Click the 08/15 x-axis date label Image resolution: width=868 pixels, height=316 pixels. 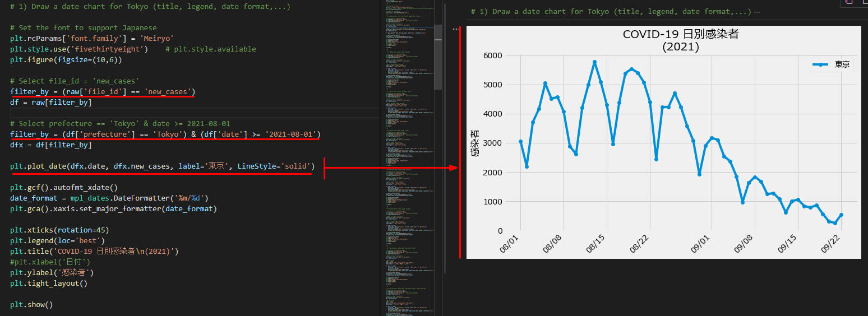coord(595,244)
